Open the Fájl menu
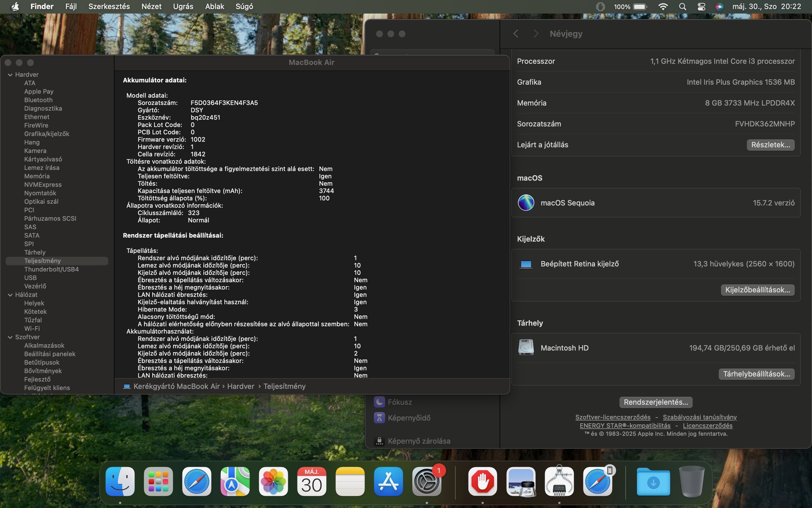The height and width of the screenshot is (508, 812). point(71,6)
